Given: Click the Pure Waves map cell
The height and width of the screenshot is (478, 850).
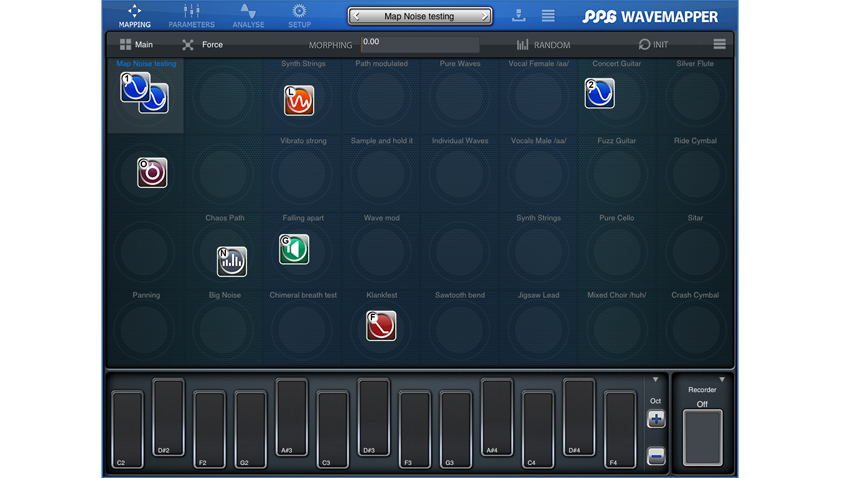Looking at the screenshot, I should pos(460,95).
